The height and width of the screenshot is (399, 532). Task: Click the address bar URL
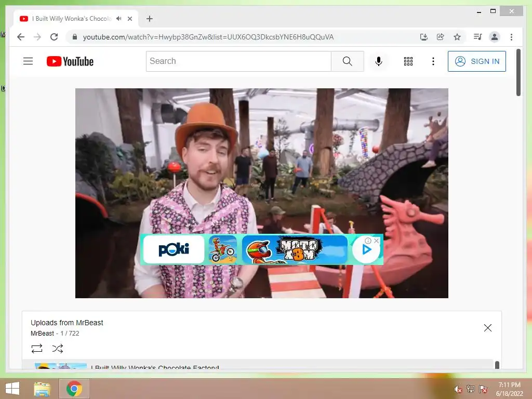[208, 37]
